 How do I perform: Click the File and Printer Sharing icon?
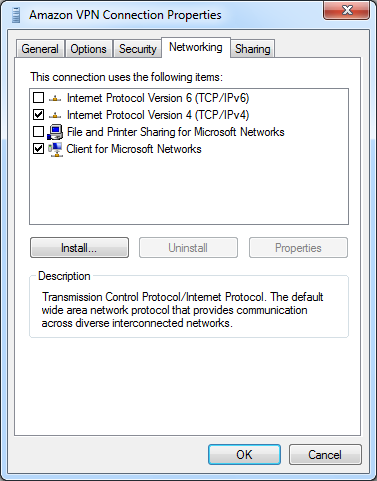tap(55, 132)
